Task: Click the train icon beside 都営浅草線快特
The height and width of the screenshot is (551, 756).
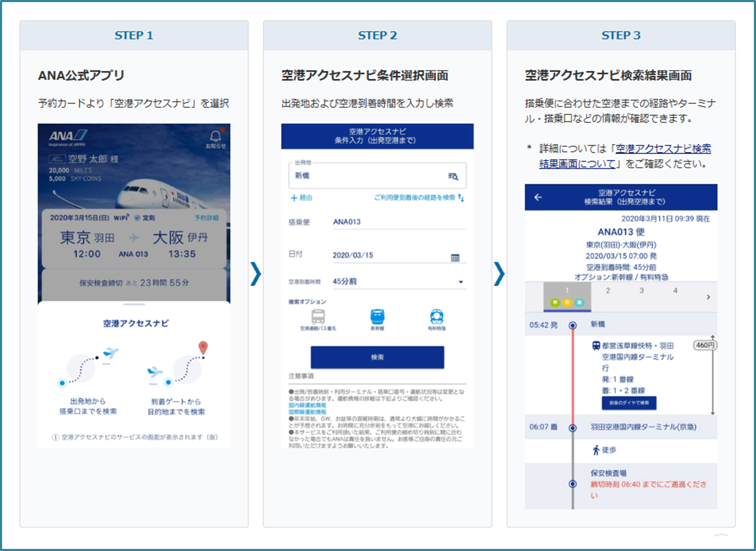Action: pyautogui.click(x=596, y=346)
